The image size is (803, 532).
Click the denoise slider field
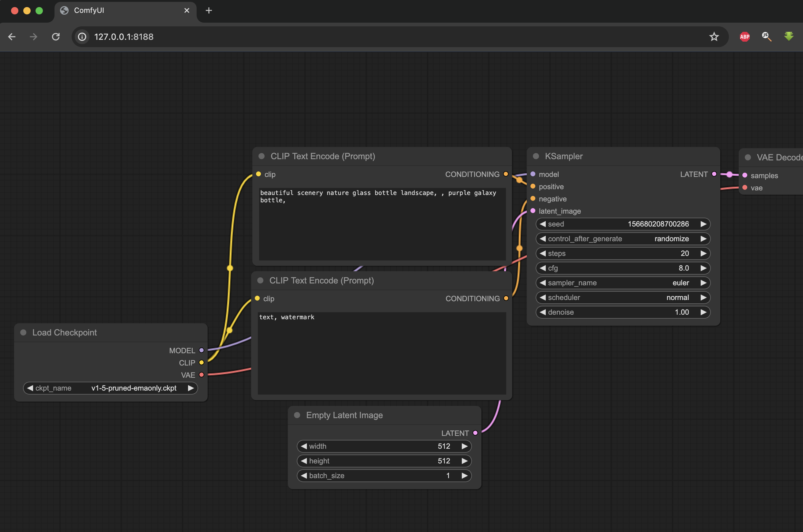tap(623, 312)
